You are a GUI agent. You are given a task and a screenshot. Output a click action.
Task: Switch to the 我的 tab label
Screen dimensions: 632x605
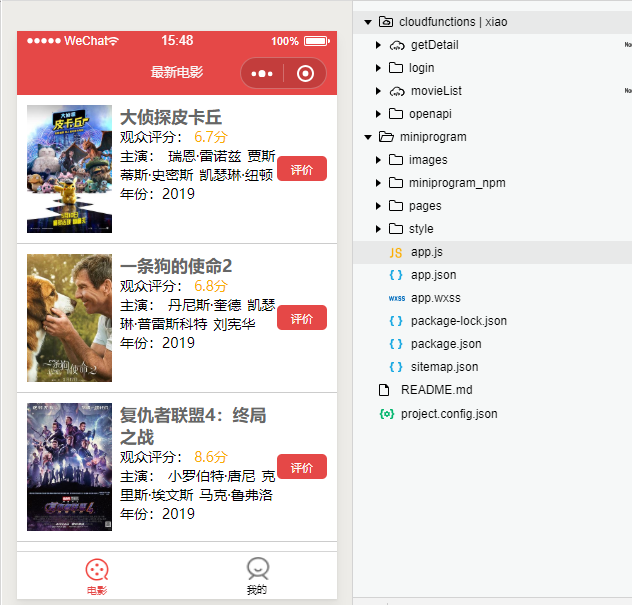click(x=257, y=590)
